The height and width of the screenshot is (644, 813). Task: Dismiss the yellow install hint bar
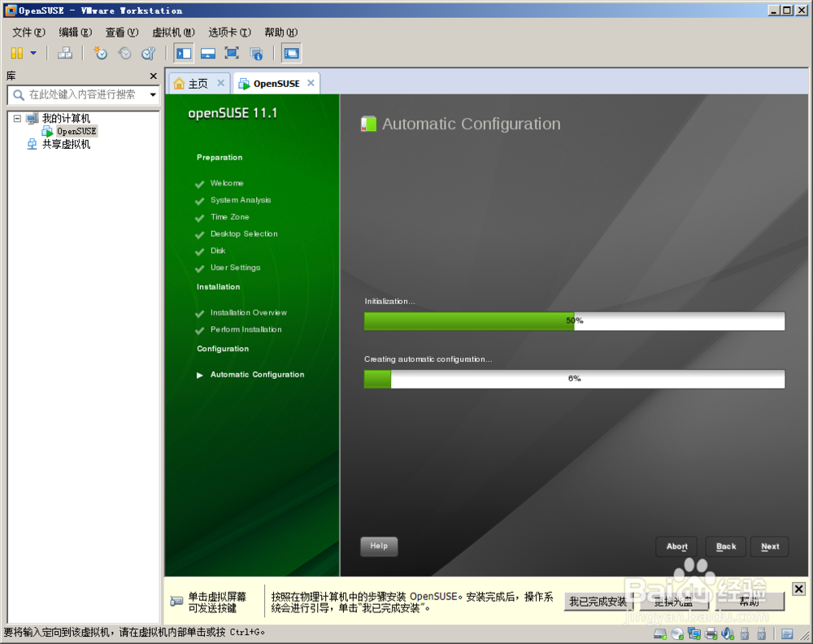coord(798,589)
